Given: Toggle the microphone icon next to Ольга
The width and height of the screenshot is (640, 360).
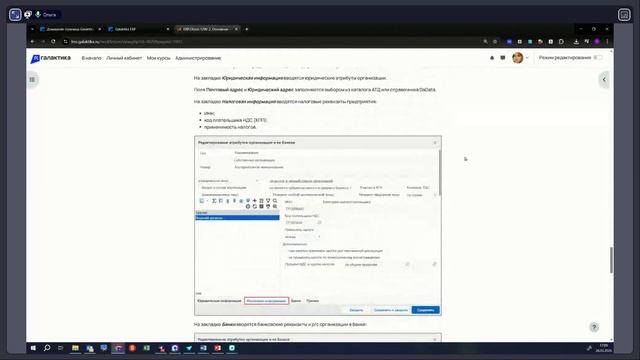Looking at the screenshot, I should pos(38,15).
